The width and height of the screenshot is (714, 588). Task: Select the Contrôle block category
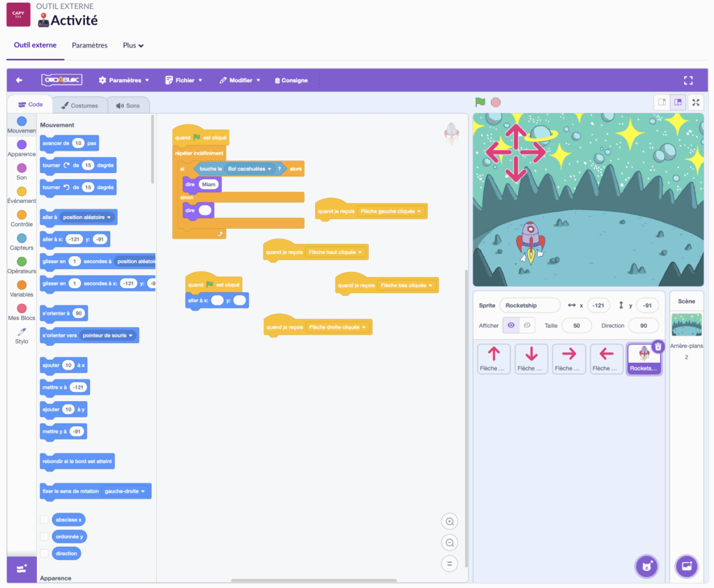coord(22,218)
